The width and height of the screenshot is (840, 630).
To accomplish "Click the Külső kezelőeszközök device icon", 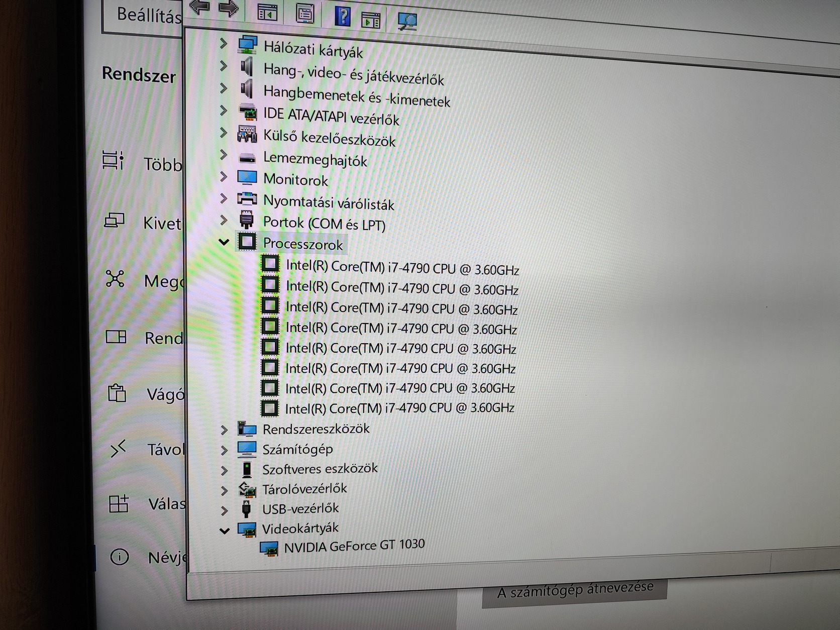I will point(247,134).
